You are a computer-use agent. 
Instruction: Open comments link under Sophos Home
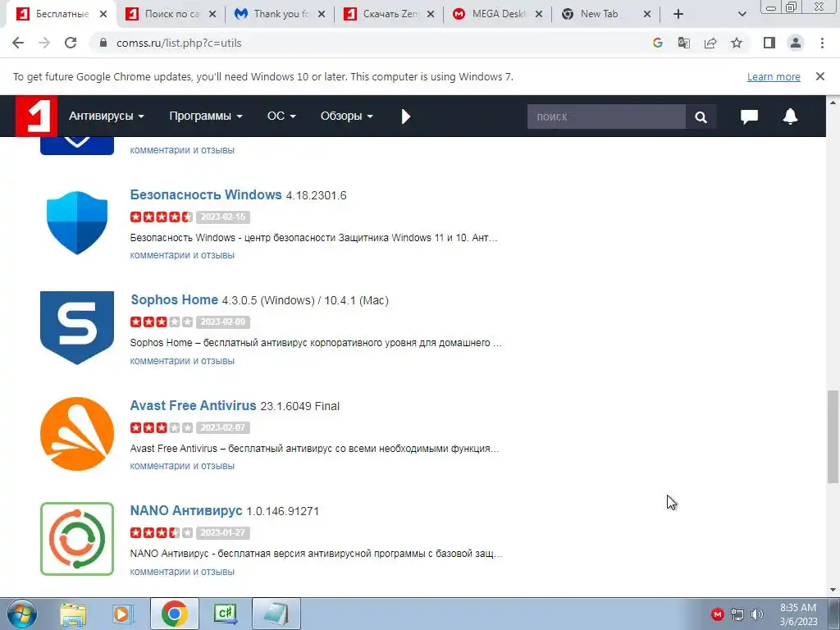click(182, 361)
